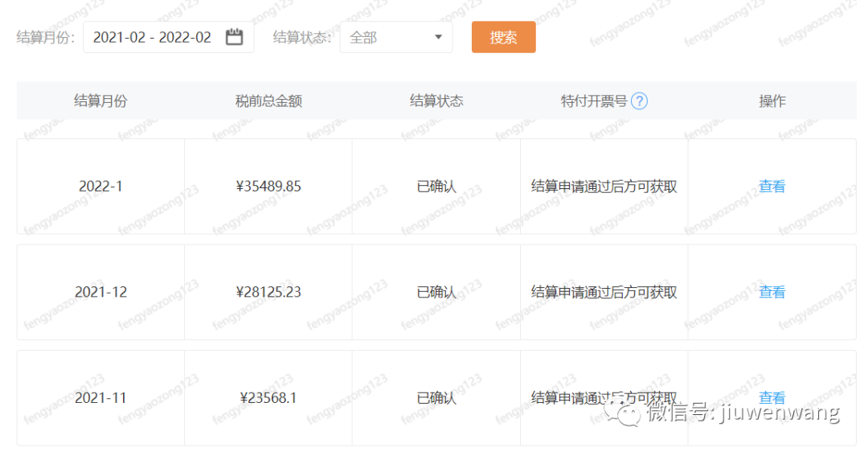Select the 2021-12 month cell
The image size is (868, 452).
(100, 292)
